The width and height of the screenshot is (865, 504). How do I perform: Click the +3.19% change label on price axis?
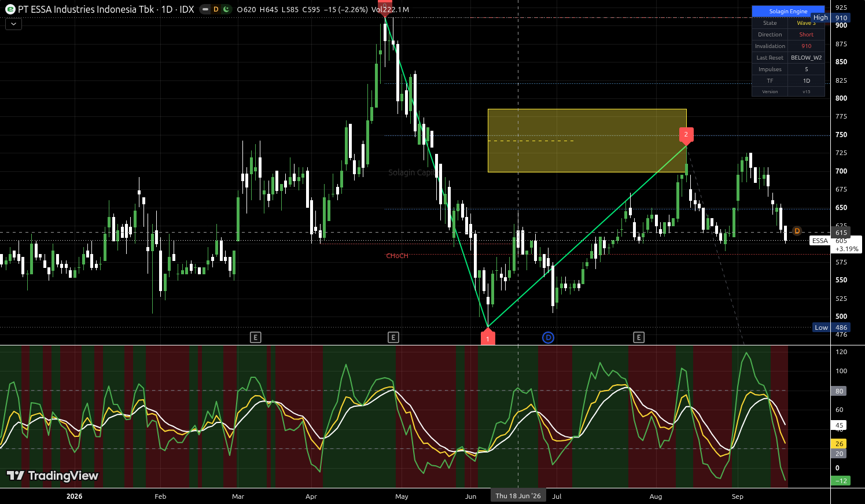point(846,249)
